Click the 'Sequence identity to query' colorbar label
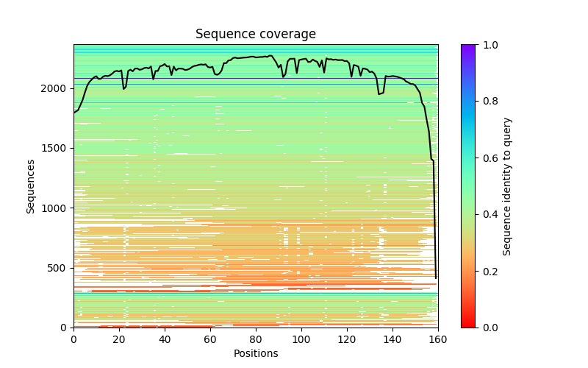This screenshot has height=368, width=588. (x=507, y=185)
